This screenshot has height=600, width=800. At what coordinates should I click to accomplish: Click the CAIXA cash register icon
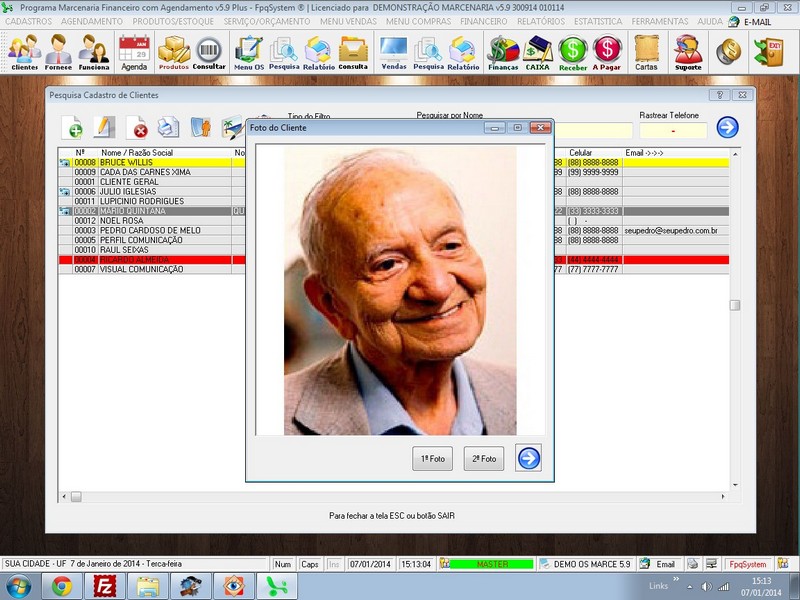537,50
